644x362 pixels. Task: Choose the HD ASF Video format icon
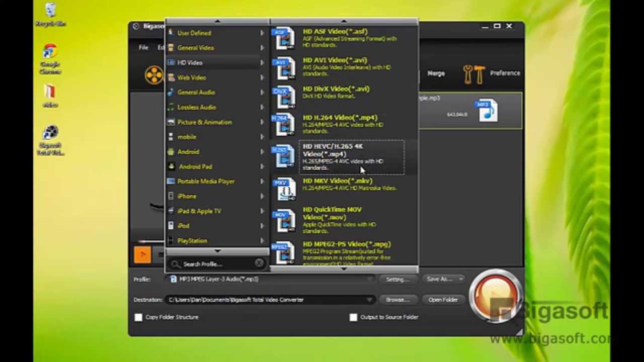click(284, 39)
